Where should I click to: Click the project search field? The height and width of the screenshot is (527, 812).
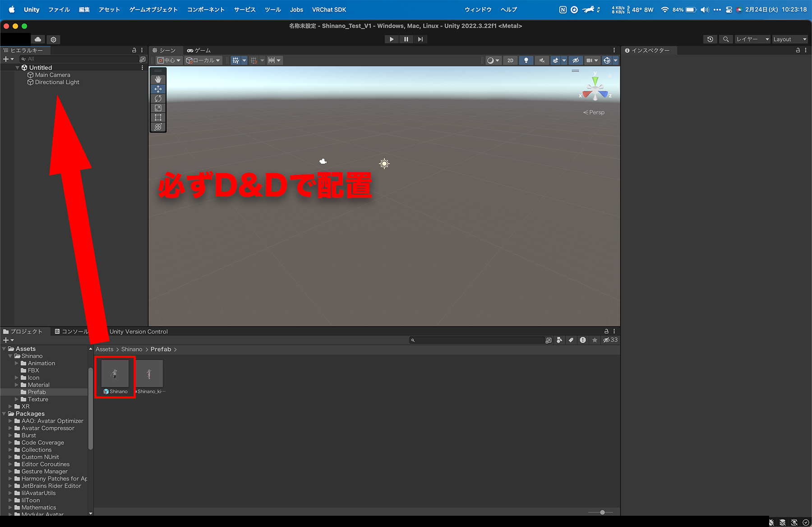pyautogui.click(x=478, y=340)
